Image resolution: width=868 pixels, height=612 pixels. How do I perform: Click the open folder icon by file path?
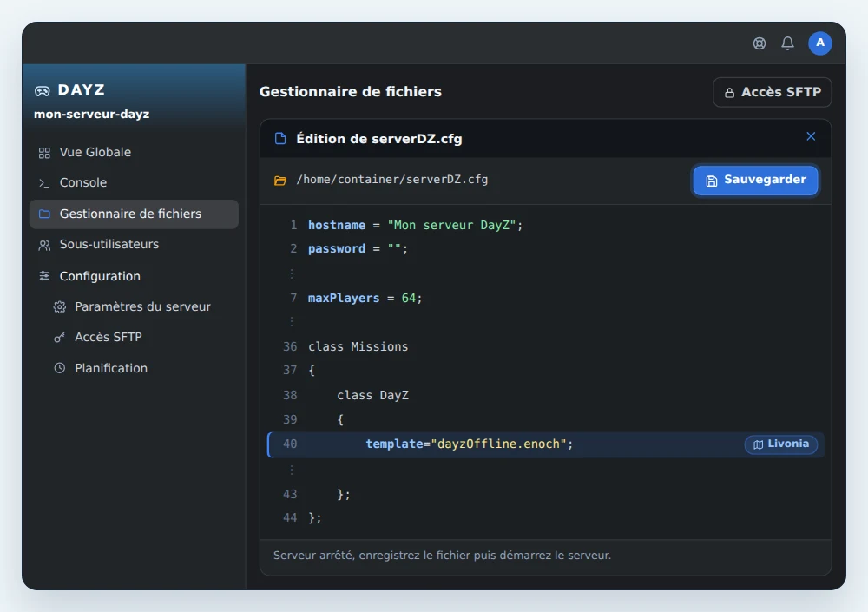coord(280,181)
